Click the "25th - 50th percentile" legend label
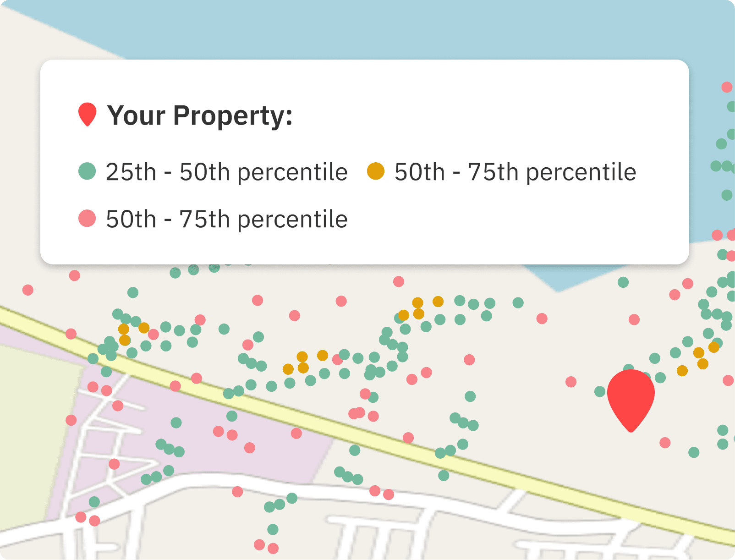 point(226,172)
